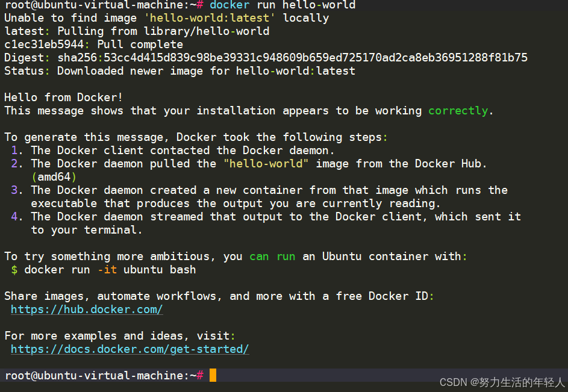Click 'executable that produces the output' line

click(x=236, y=204)
